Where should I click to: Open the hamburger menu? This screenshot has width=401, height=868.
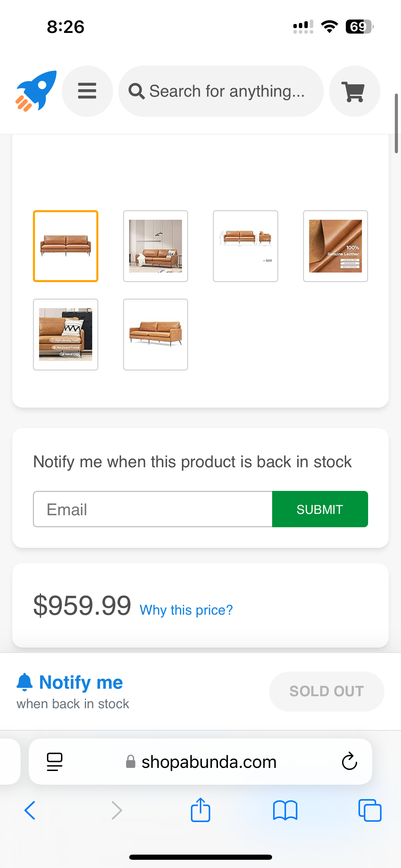pyautogui.click(x=87, y=91)
